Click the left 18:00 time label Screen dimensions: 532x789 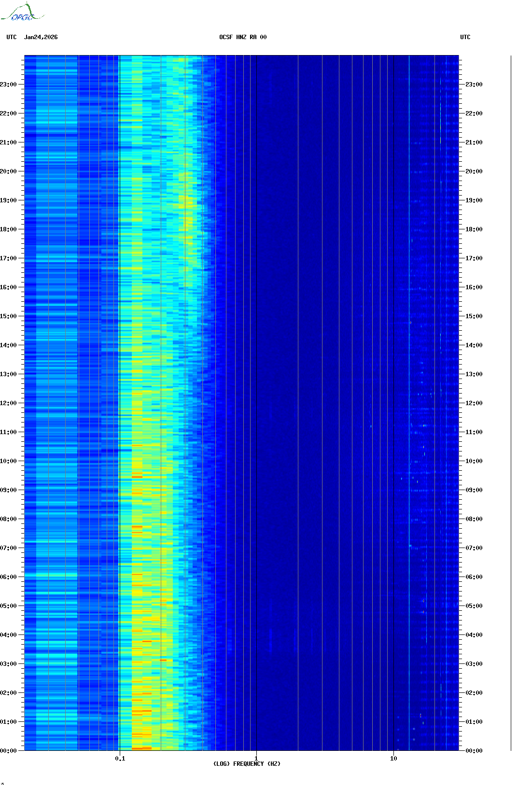[x=8, y=229]
